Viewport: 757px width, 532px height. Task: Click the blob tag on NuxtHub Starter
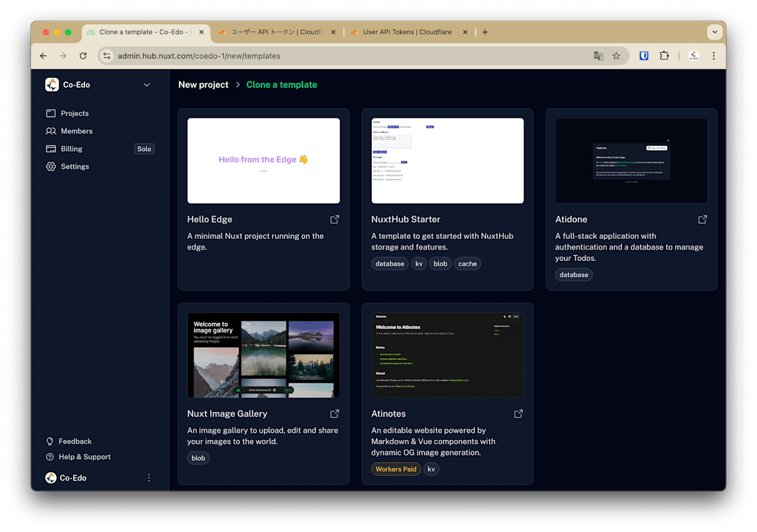pyautogui.click(x=440, y=263)
